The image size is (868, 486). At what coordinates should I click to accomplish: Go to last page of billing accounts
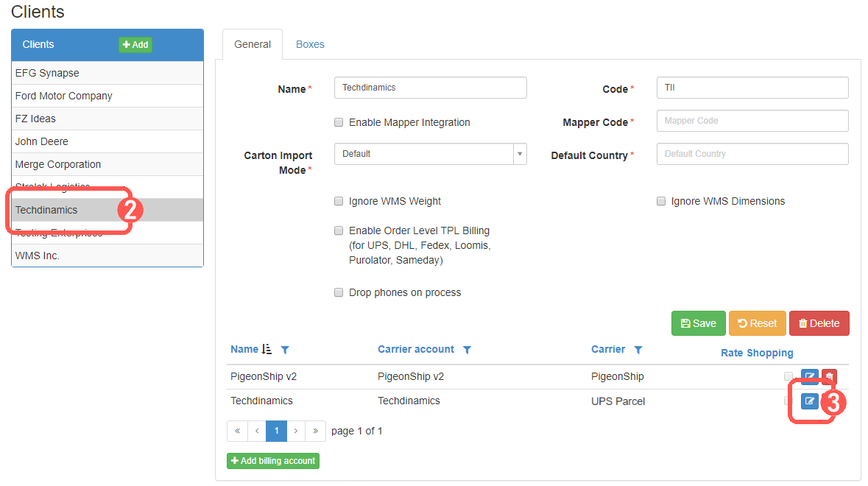(x=316, y=431)
